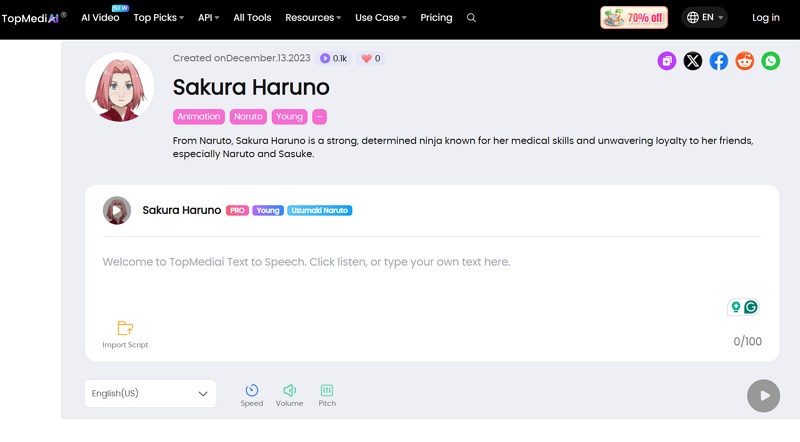Click the voice card name Sakura Haruno
800x442 pixels.
[182, 210]
